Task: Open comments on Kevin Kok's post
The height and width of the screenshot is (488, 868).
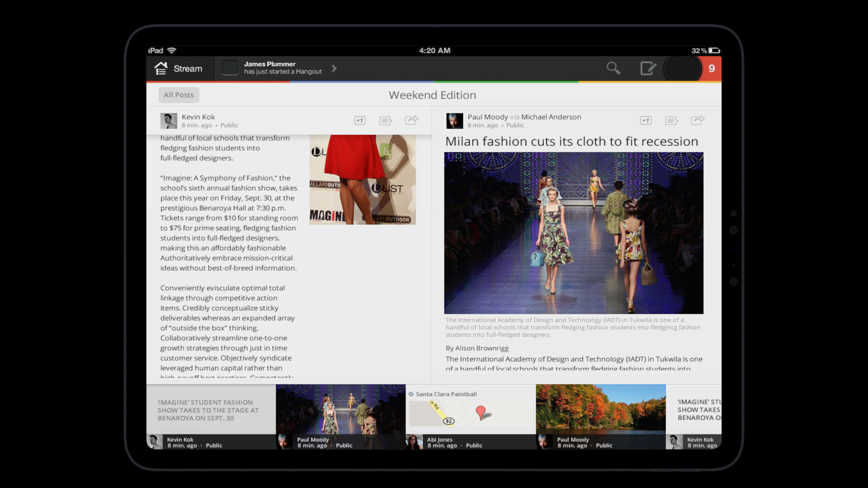Action: (x=385, y=121)
